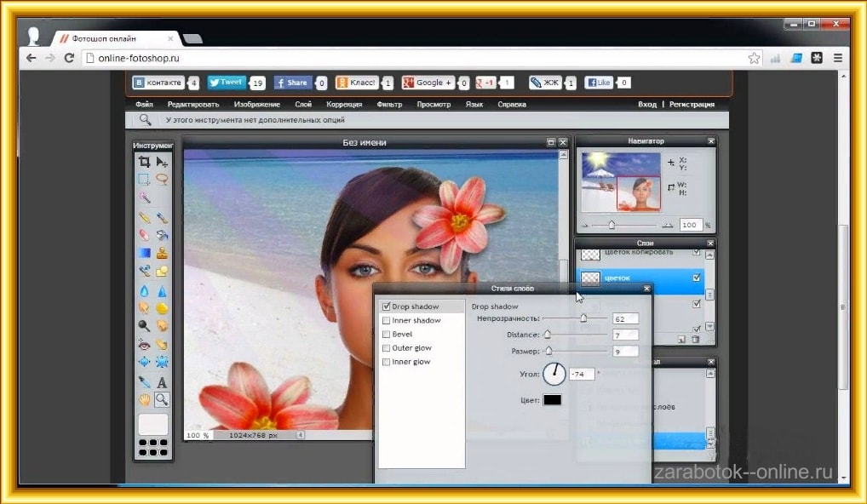Viewport: 867px width, 504px height.
Task: Choose the Hand pan tool
Action: coord(144,399)
